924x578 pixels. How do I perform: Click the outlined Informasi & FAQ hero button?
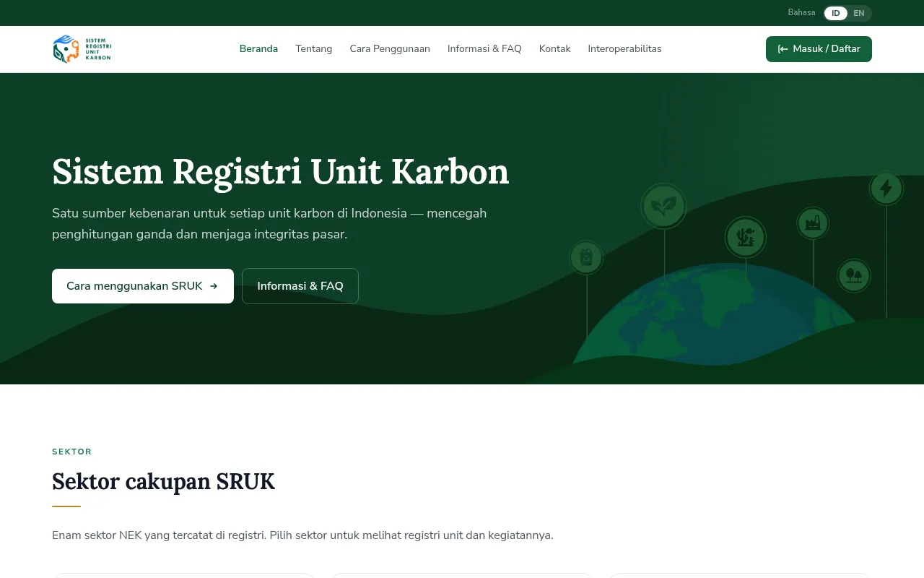coord(300,286)
